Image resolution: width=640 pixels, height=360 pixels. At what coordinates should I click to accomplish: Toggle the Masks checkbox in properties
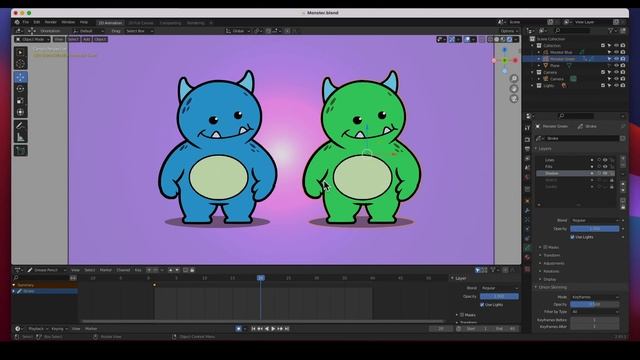coord(545,247)
